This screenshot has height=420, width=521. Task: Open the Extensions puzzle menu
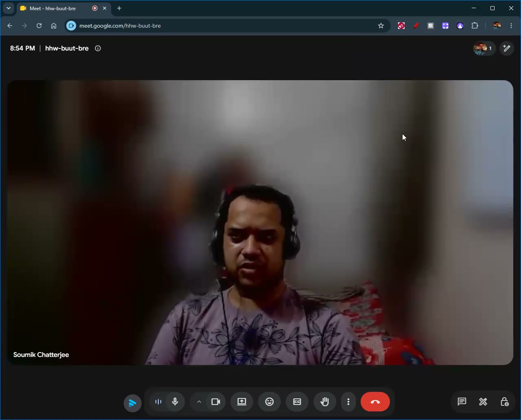pyautogui.click(x=475, y=26)
